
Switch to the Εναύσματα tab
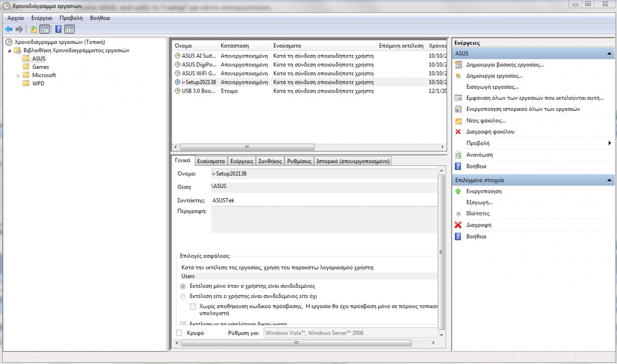tap(211, 162)
